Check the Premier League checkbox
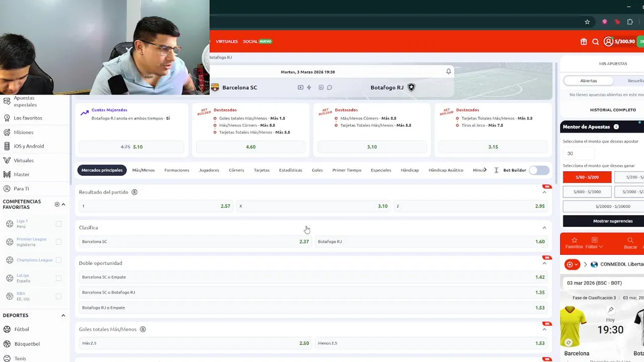The height and width of the screenshot is (362, 644). (59, 242)
